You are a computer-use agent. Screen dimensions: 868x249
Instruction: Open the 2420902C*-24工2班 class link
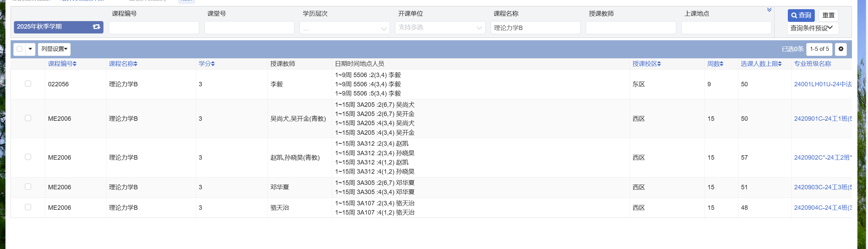tap(823, 158)
